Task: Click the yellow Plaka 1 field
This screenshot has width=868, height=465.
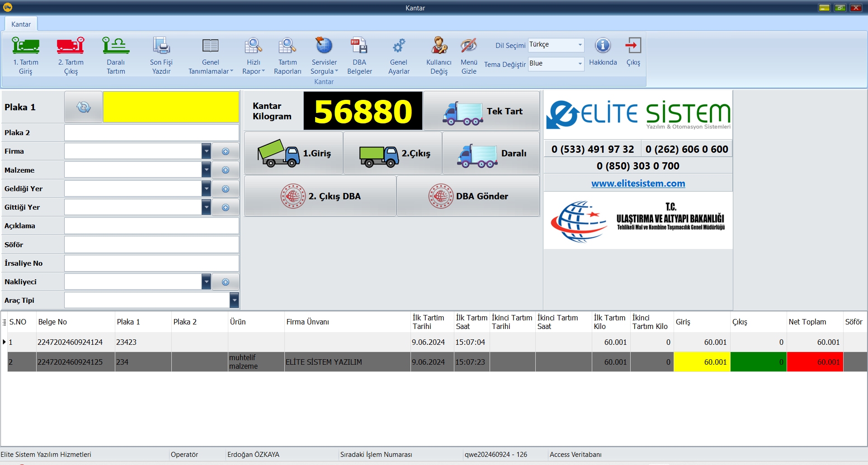Action: 171,107
